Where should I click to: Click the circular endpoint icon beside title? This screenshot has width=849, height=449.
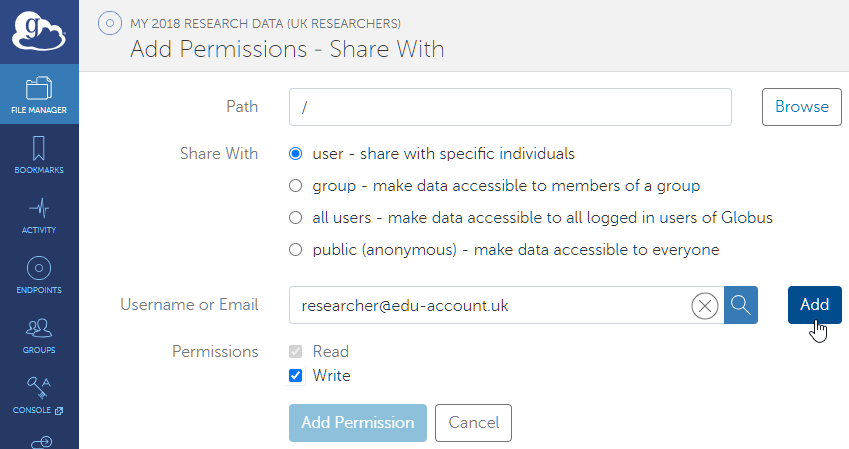[109, 22]
